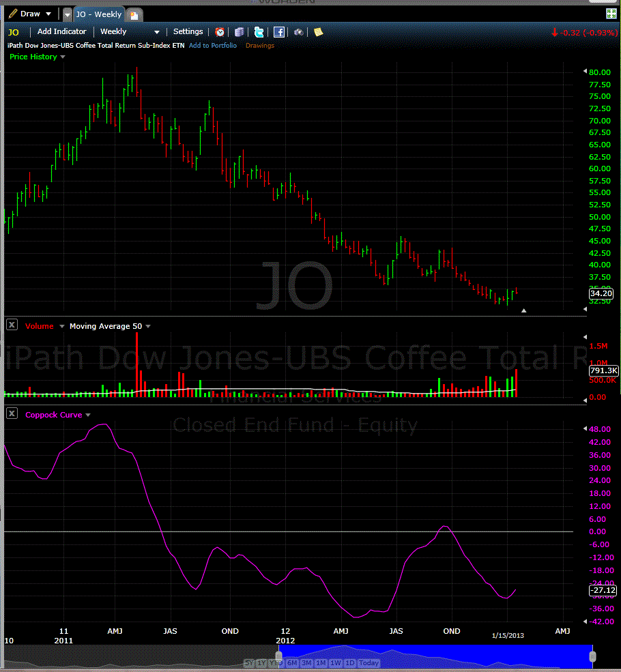Click the bottom arrow of the price scale
This screenshot has height=672, width=621.
click(585, 309)
